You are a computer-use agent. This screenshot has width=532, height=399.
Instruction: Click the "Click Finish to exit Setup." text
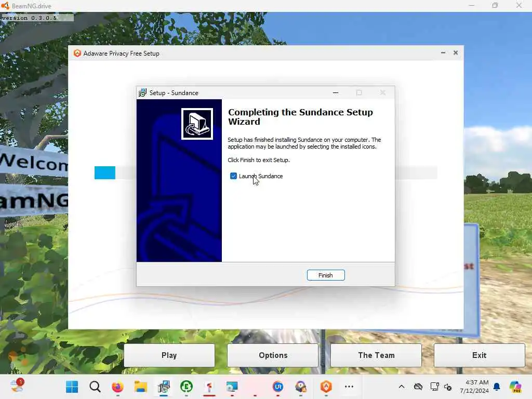(x=259, y=160)
